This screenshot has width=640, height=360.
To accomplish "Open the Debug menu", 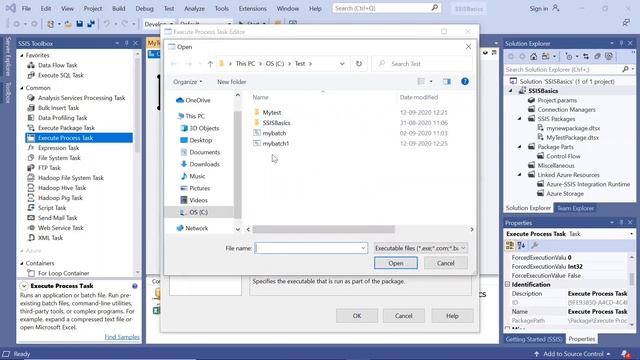I will (144, 8).
